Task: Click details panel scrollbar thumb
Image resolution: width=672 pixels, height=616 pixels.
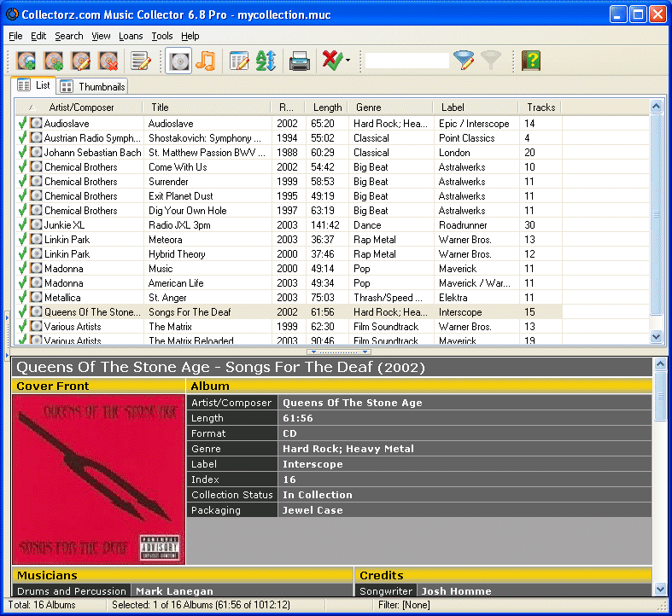Action: coord(660,396)
